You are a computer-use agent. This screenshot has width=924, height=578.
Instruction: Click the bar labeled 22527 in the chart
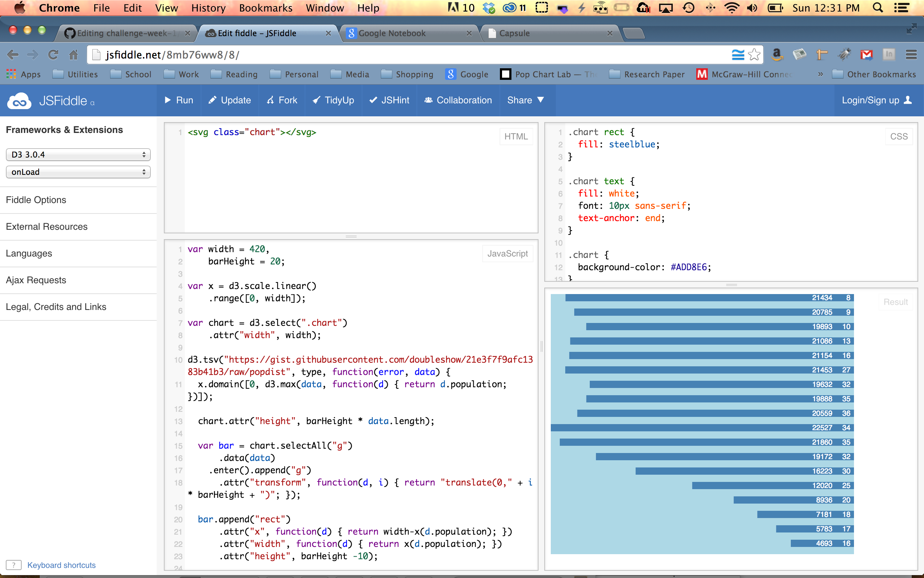click(x=702, y=428)
